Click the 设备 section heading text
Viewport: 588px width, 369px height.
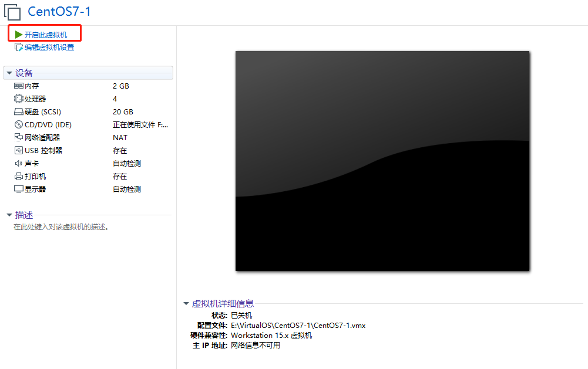pyautogui.click(x=24, y=73)
